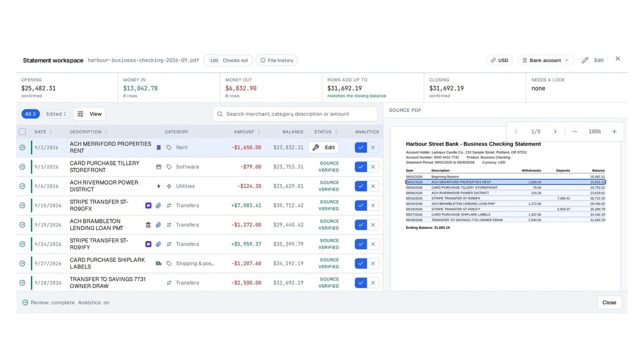Click the lightning bolt merchant icon on RIVERMOOR row
The height and width of the screenshot is (362, 644).
159,186
